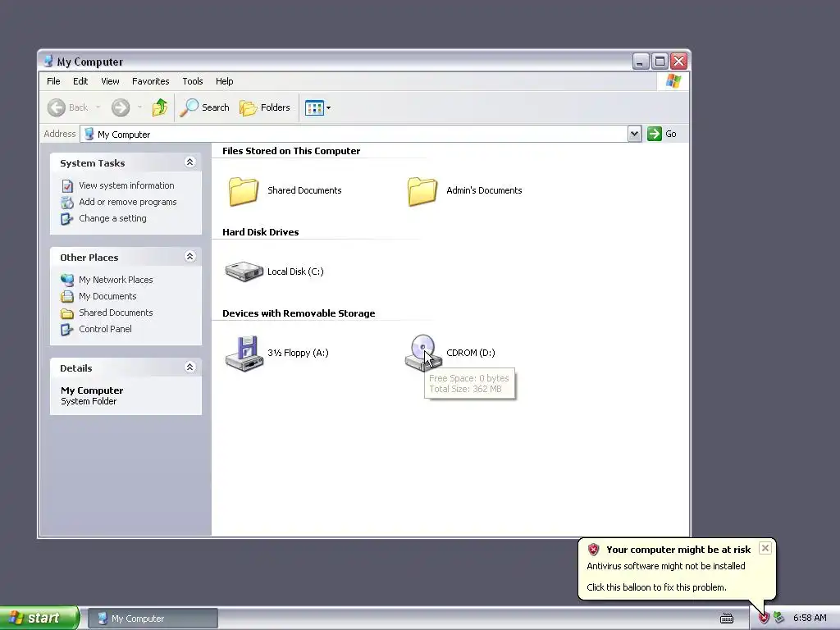
Task: Click the red security shield tray icon
Action: tap(763, 618)
